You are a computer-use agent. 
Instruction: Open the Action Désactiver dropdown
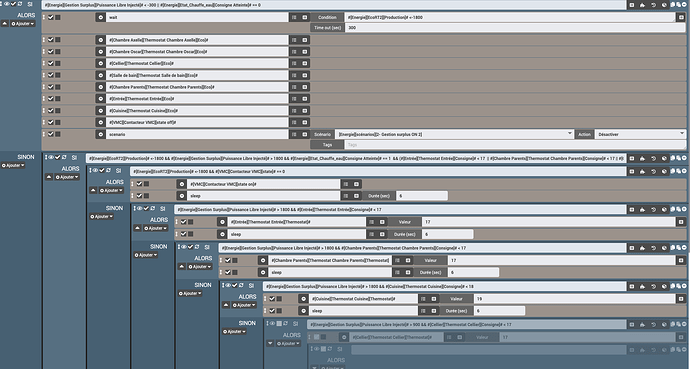click(x=640, y=134)
